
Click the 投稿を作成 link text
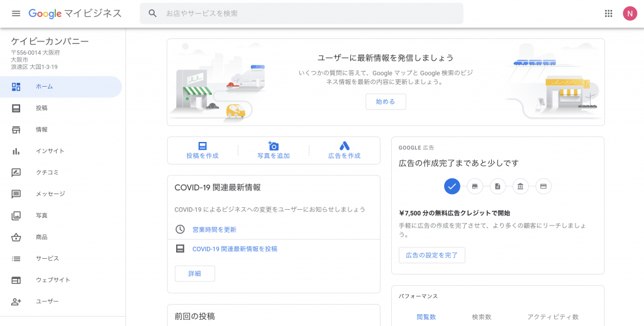point(203,156)
